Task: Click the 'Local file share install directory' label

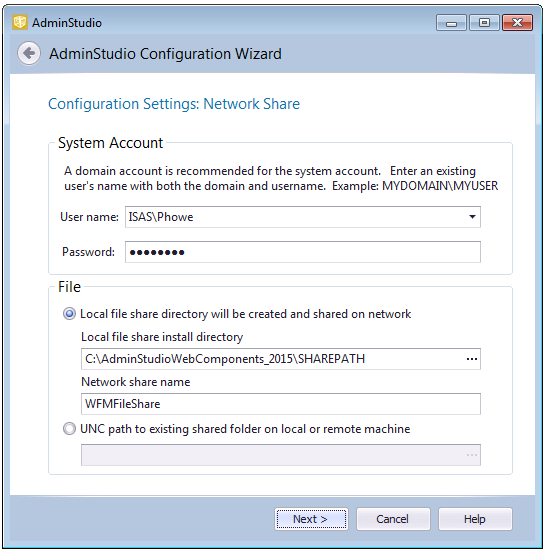Action: click(162, 337)
